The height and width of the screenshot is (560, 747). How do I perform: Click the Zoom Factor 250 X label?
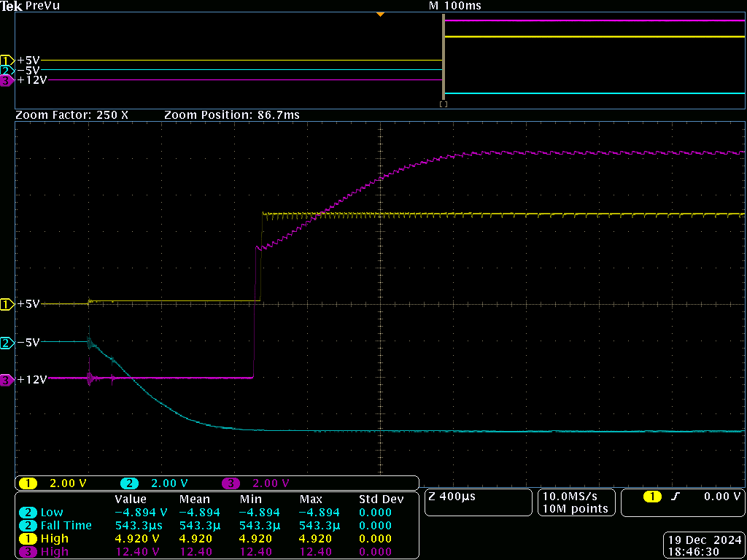71,115
